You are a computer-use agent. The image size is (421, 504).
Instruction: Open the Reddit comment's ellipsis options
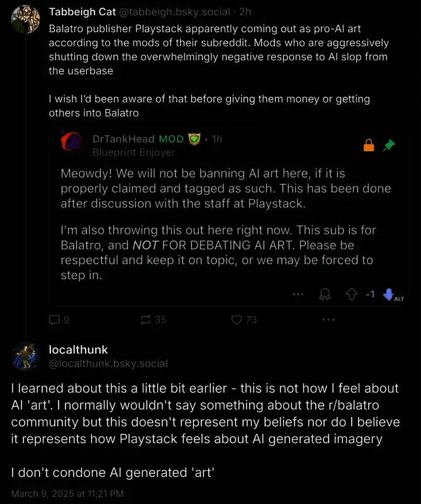coord(298,294)
